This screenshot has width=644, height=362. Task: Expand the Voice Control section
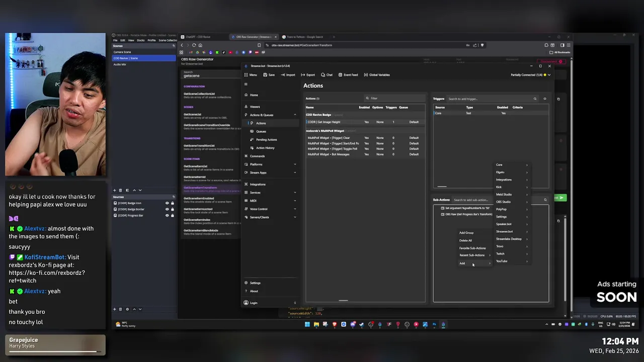(295, 209)
